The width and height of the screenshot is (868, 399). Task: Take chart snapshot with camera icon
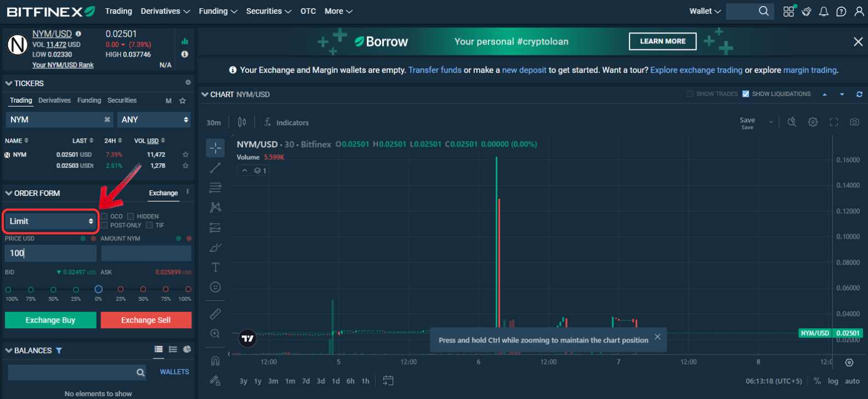pos(855,122)
